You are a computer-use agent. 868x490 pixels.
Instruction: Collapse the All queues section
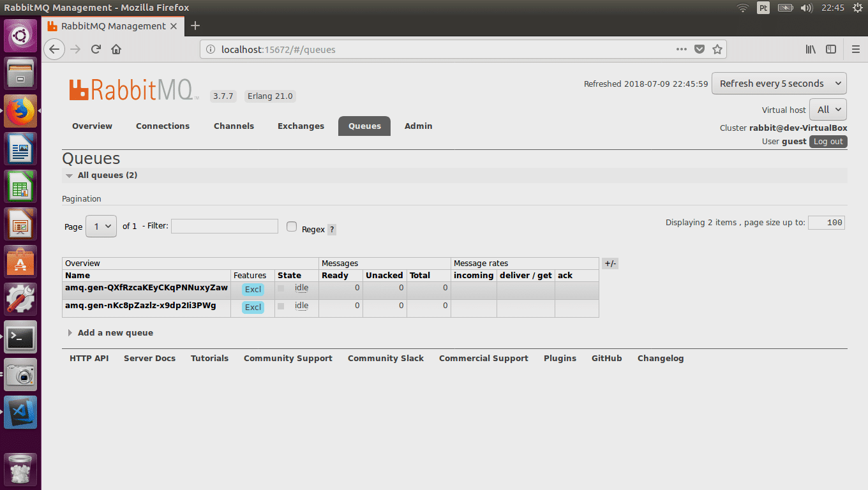tap(107, 175)
